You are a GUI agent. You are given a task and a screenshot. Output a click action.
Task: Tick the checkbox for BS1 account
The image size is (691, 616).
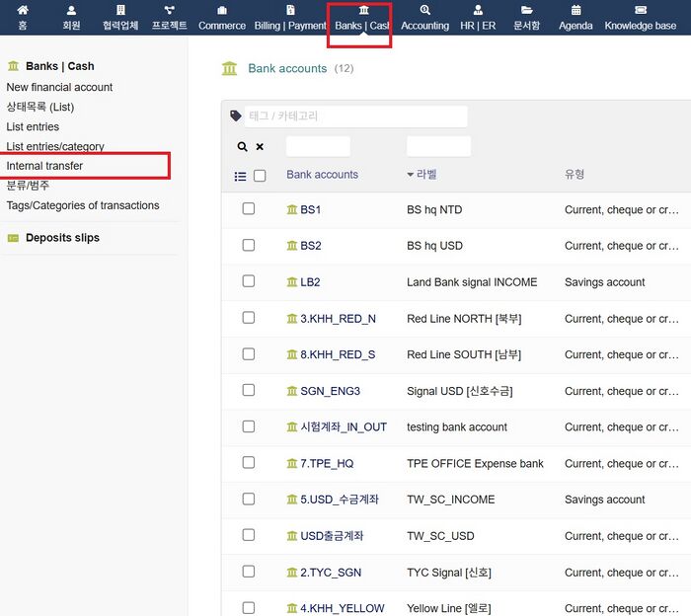[249, 209]
